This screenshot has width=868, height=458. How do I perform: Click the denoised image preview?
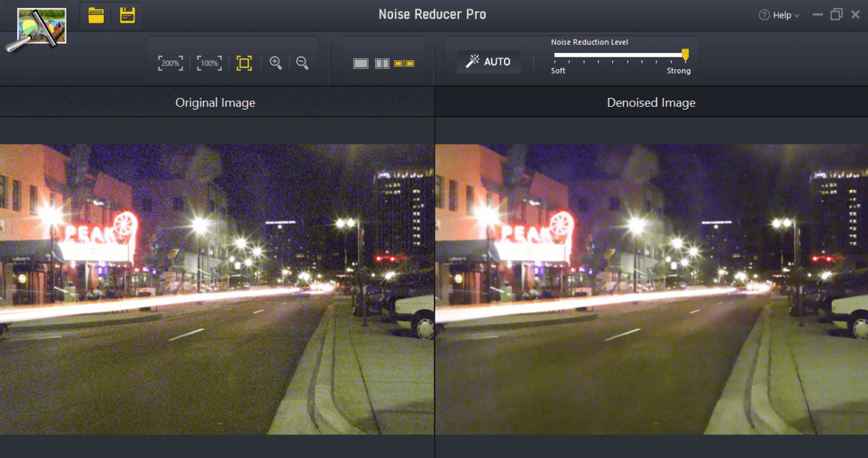pyautogui.click(x=651, y=289)
